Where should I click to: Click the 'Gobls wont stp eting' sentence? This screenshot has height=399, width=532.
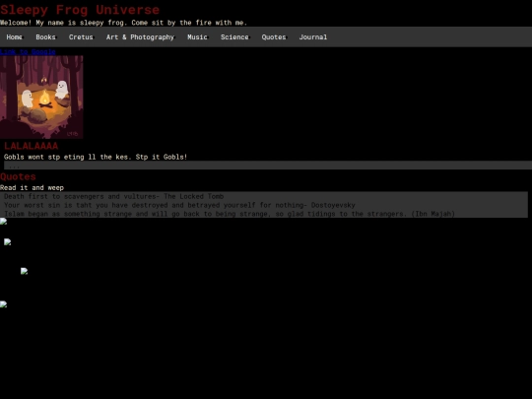pos(96,157)
